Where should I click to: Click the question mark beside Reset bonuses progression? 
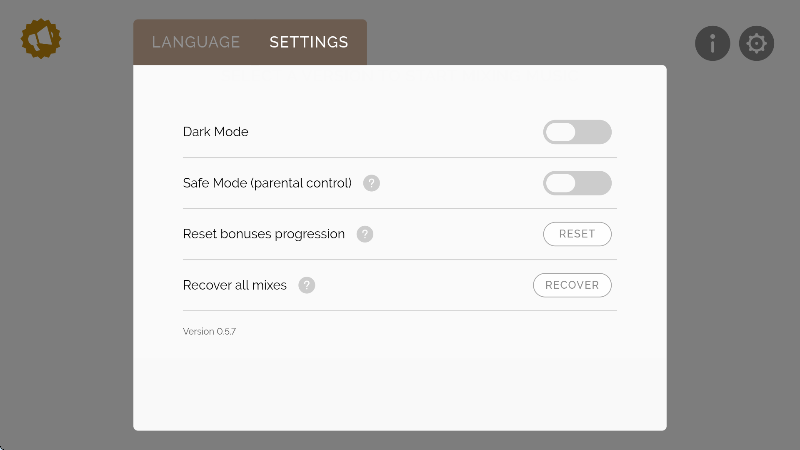365,234
